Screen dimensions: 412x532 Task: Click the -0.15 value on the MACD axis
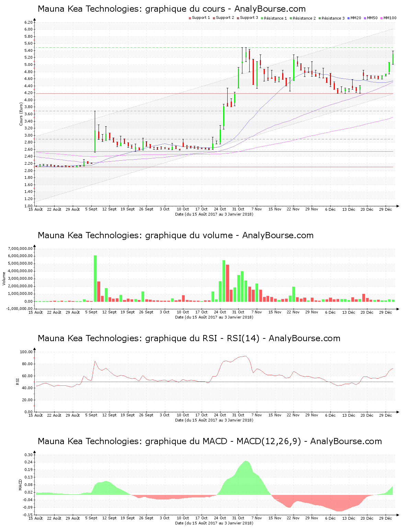click(28, 515)
